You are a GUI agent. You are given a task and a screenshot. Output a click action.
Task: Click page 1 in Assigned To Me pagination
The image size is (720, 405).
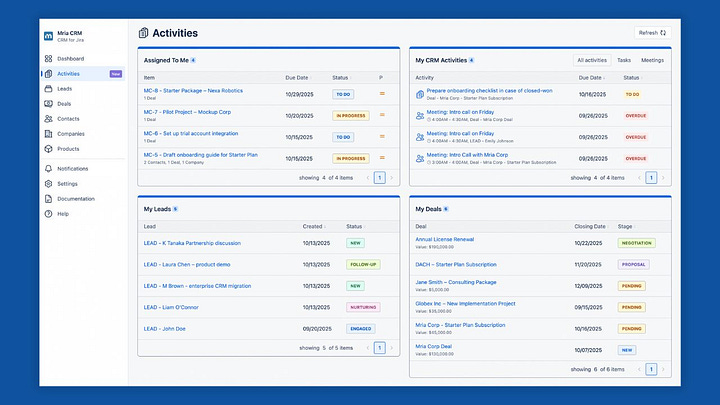[x=379, y=178]
